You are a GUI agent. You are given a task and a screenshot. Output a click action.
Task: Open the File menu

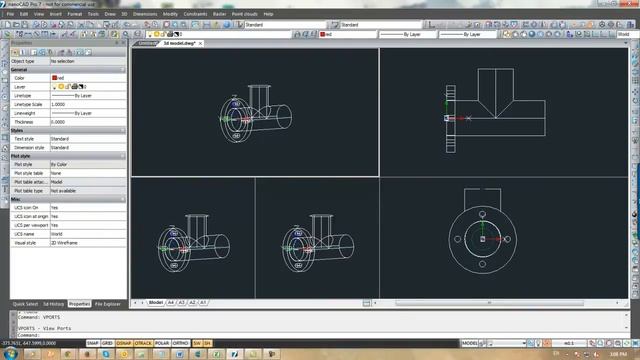pos(10,14)
